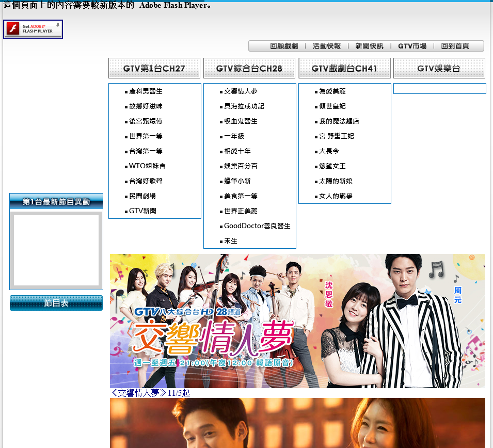
Task: Open 交響情人夢 in the CH28 program list
Action: point(241,91)
